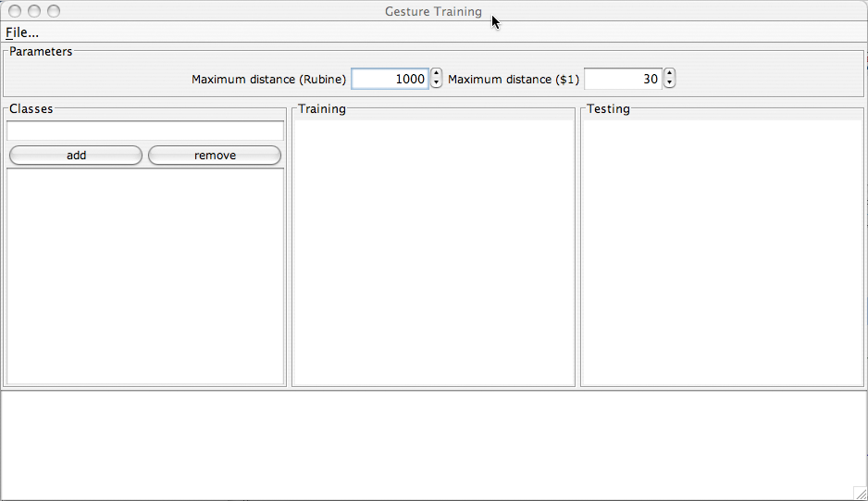
Task: Zoom the Gesture Training window
Action: pyautogui.click(x=54, y=11)
